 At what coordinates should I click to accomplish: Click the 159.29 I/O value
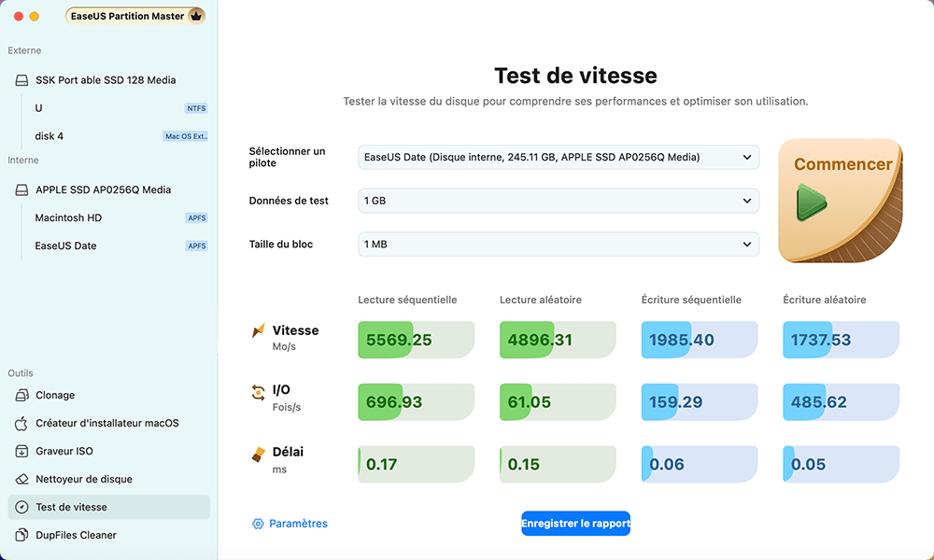tap(675, 402)
